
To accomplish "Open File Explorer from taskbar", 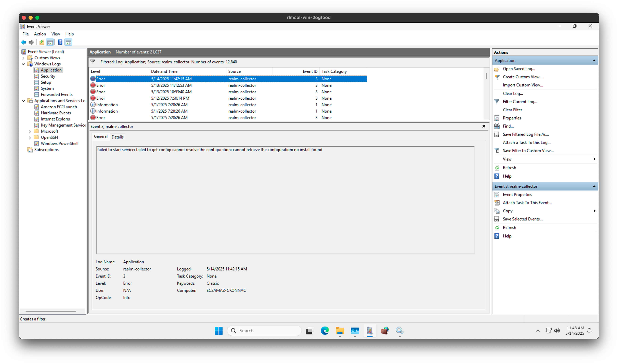I will (340, 331).
